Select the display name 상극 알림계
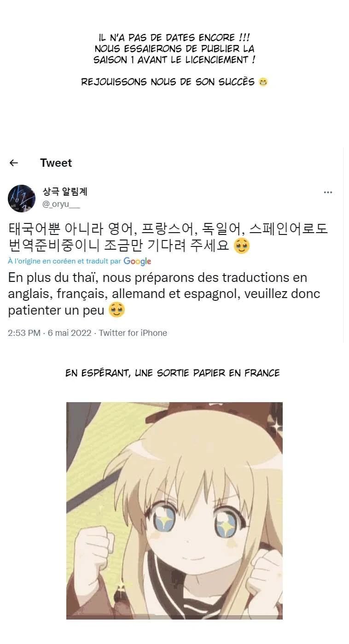 click(65, 192)
